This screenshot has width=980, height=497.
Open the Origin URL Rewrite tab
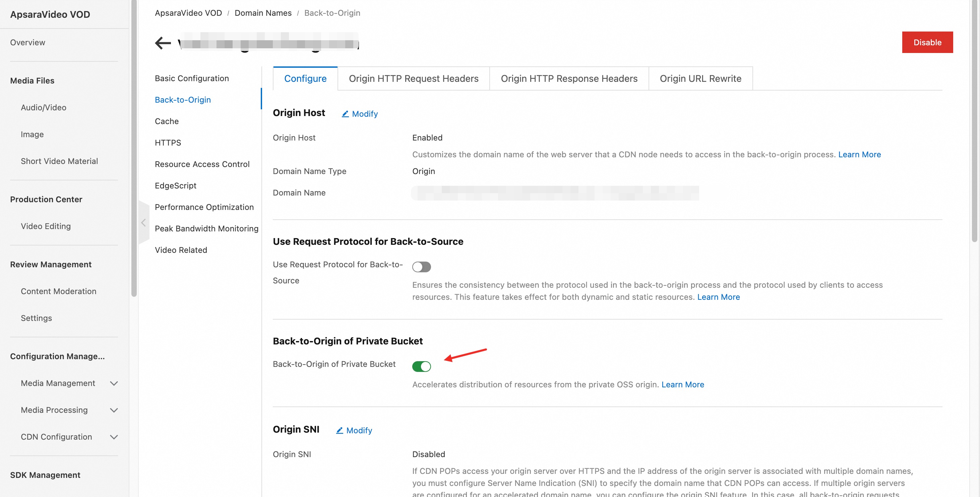pos(700,78)
